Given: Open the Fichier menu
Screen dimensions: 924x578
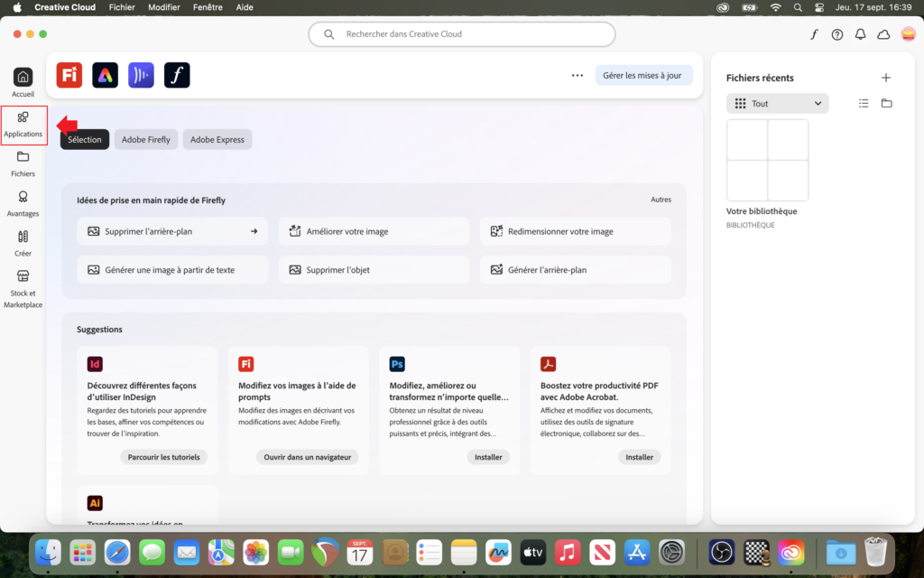Looking at the screenshot, I should pos(122,7).
